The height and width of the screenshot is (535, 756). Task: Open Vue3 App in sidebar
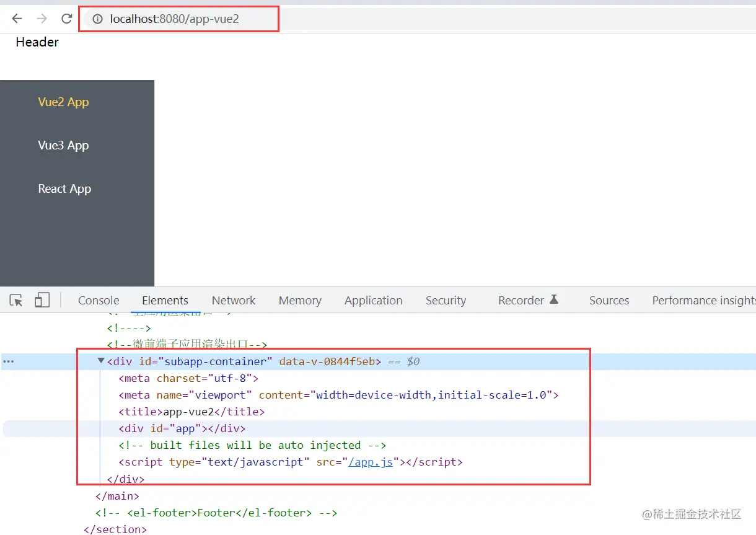click(63, 146)
